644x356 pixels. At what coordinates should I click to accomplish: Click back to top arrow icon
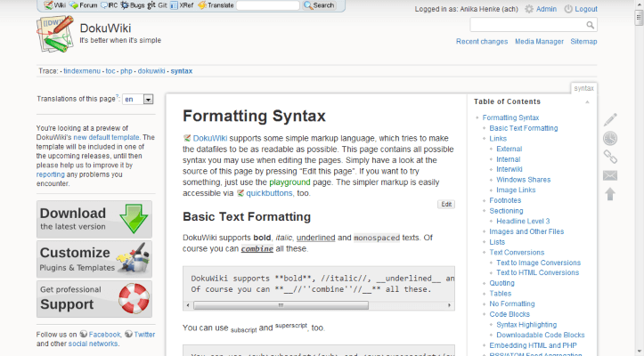[610, 194]
